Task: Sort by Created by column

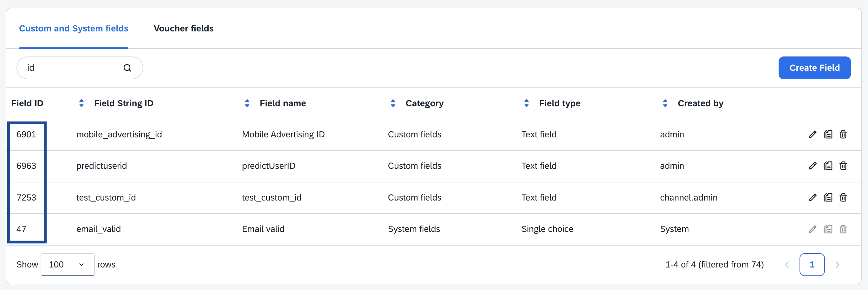Action: [x=665, y=103]
